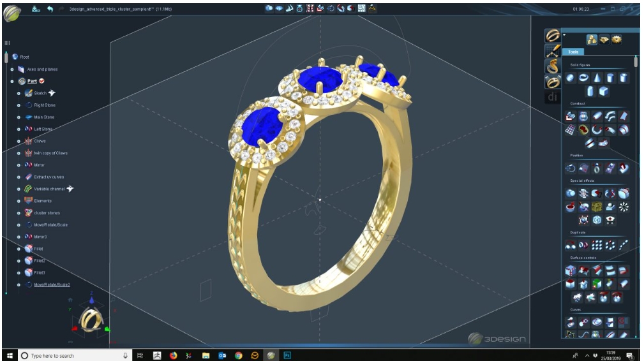Select the nurse cap repair tool icon
Screen dimensions: 644x361
click(610, 220)
